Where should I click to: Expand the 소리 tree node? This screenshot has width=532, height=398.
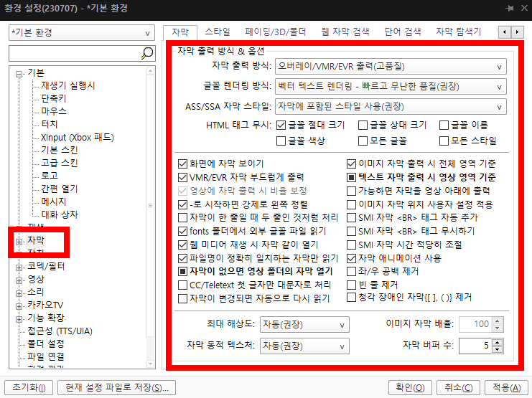19,293
